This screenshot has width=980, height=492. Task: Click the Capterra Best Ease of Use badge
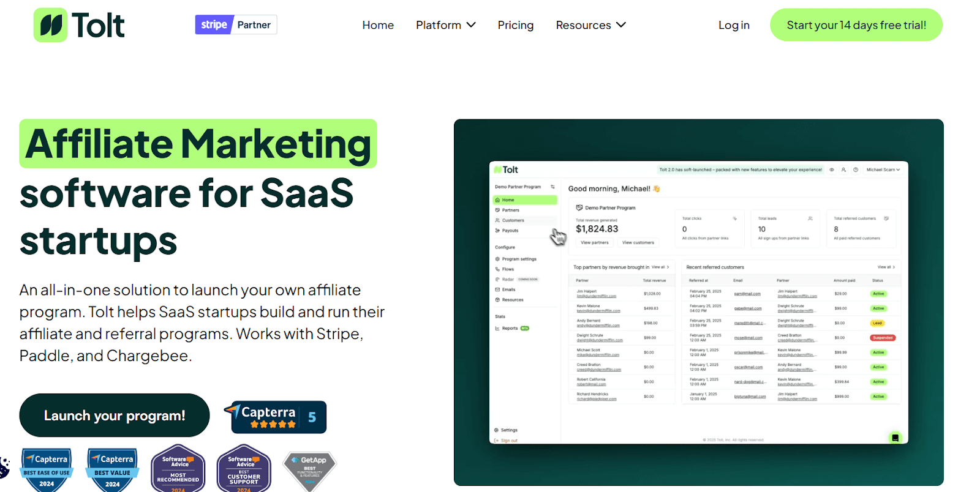(x=47, y=470)
